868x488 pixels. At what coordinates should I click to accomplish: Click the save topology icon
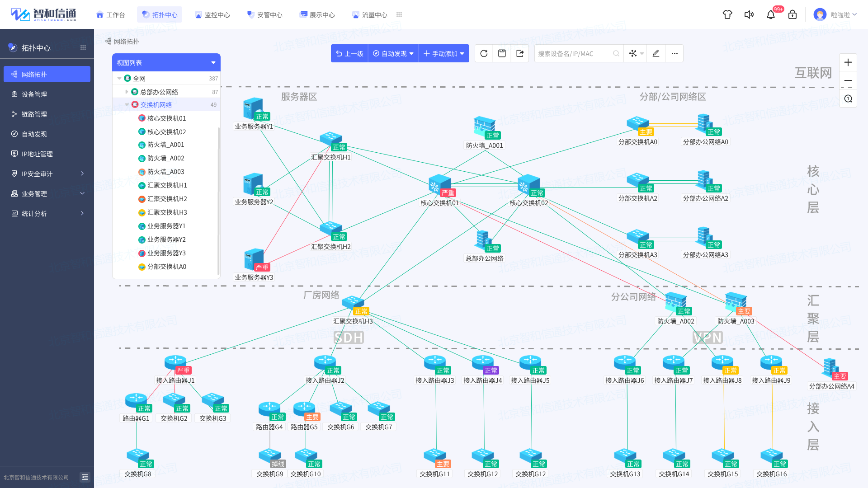[x=502, y=53]
